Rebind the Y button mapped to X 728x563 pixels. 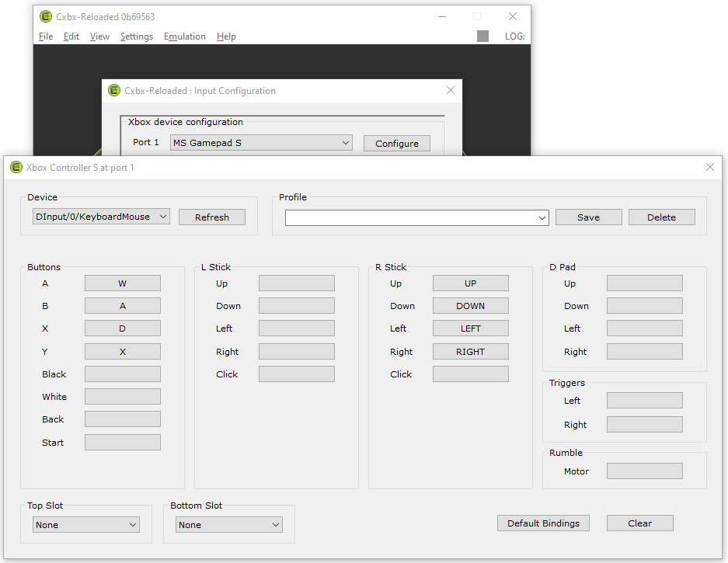(x=123, y=351)
